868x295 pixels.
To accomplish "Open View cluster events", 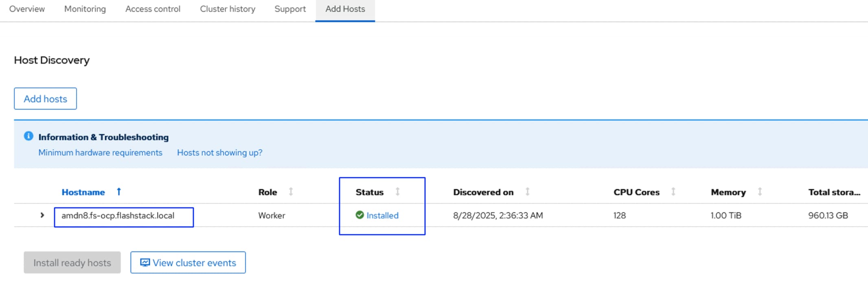I will pyautogui.click(x=188, y=263).
